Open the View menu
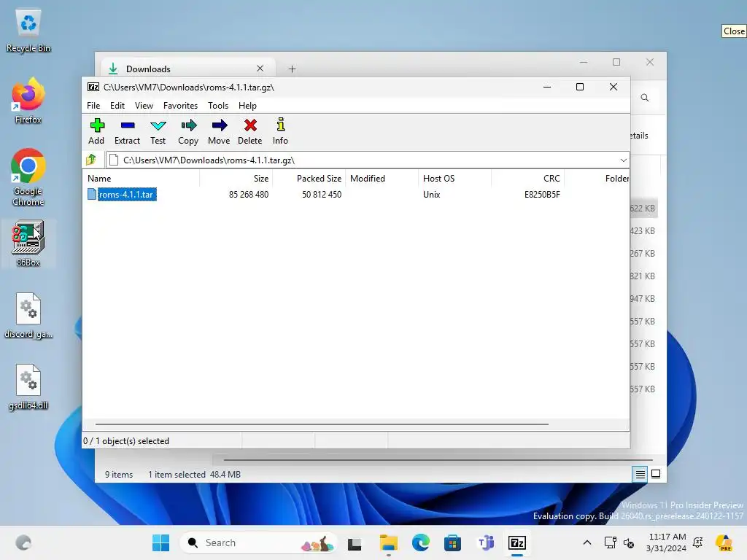Screen dimensions: 747x560 click(144, 106)
